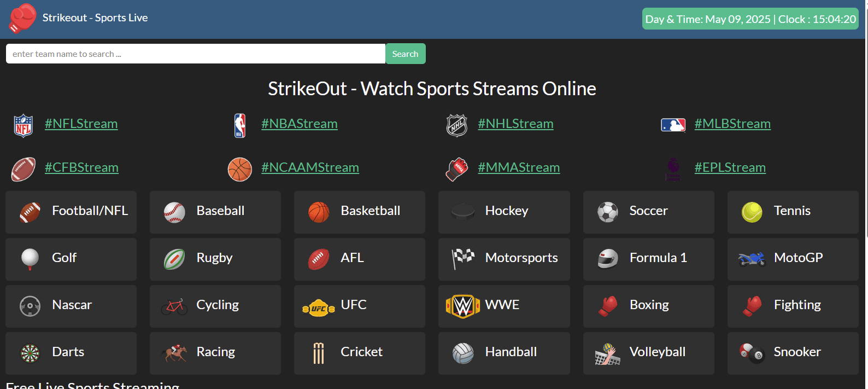Select the Rugby category label
The image size is (868, 389).
coord(215,258)
